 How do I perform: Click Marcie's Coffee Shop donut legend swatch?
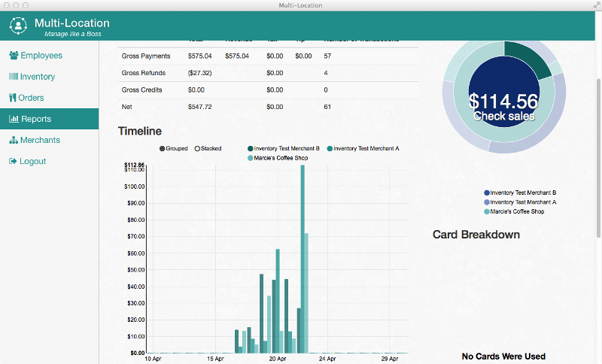click(487, 212)
